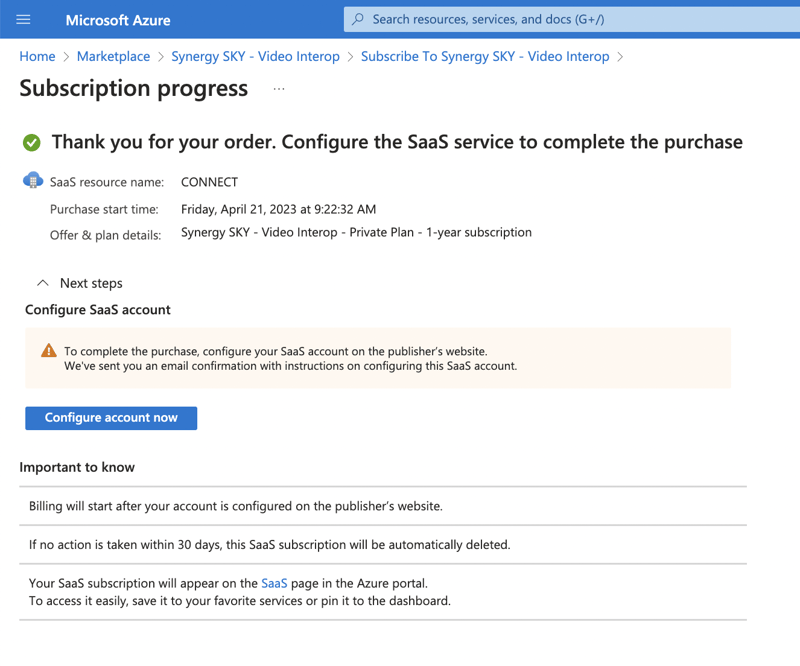
Task: Click the final breadcrumb chevron after Subscribe To Synergy SKY
Action: [620, 57]
